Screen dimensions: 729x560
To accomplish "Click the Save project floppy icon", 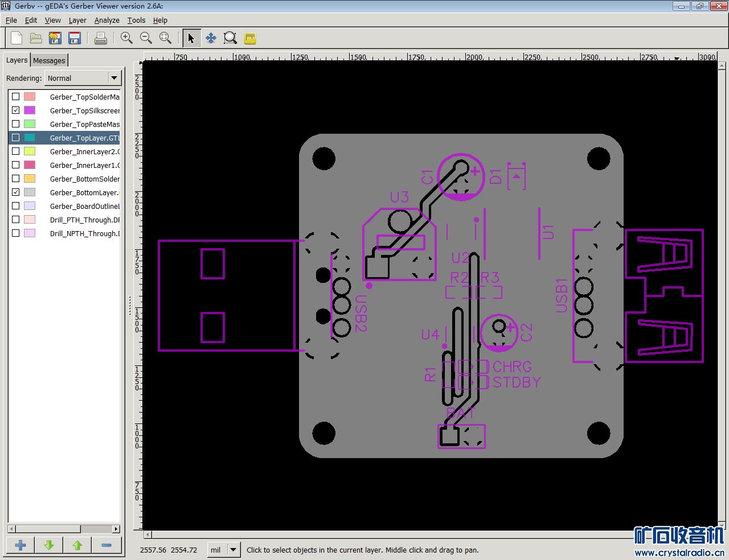I will [x=75, y=38].
